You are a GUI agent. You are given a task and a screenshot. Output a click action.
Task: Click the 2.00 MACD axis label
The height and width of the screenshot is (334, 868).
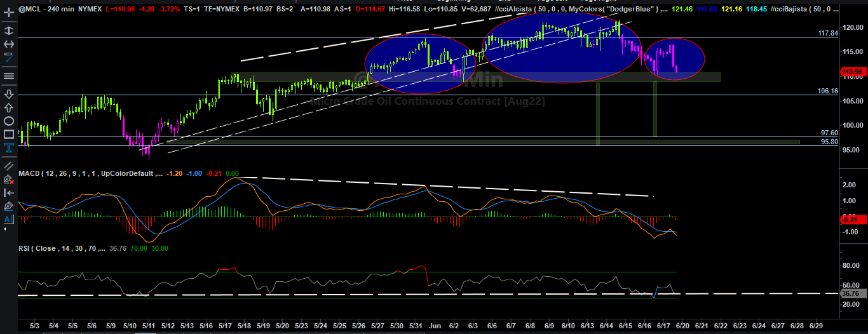849,185
